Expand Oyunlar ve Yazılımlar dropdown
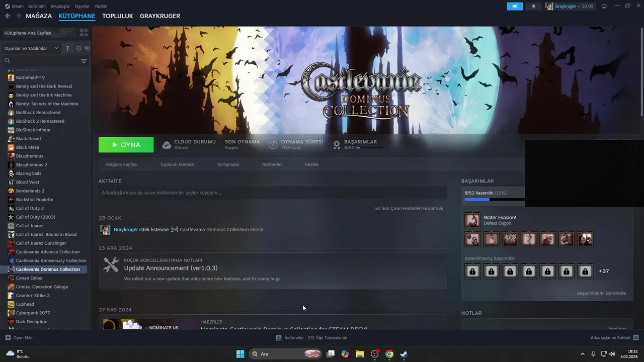Viewport: 644px width, 362px height. pyautogui.click(x=31, y=48)
